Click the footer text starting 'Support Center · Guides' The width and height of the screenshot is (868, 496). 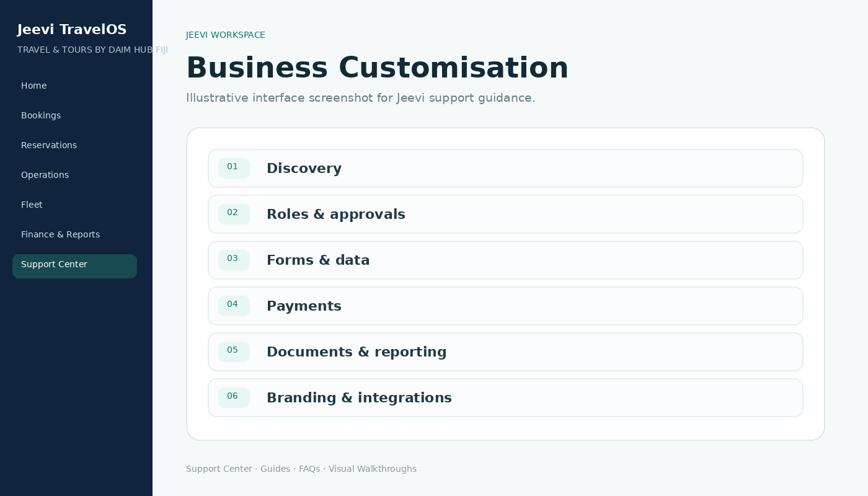click(x=301, y=469)
